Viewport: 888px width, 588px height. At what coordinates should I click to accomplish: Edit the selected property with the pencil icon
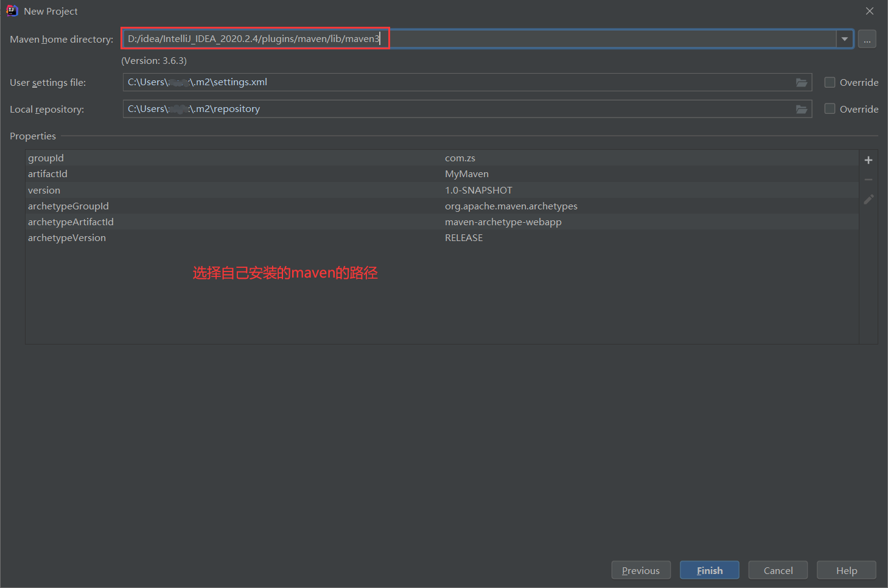(x=869, y=199)
